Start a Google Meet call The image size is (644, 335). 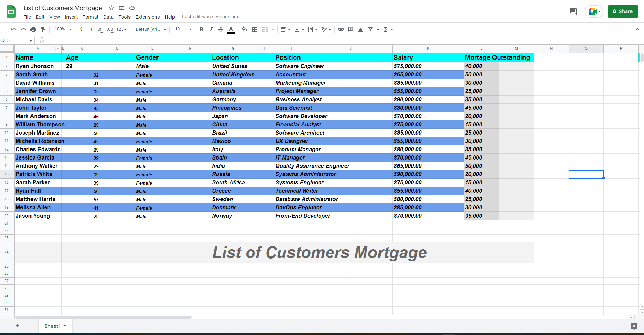coord(594,11)
